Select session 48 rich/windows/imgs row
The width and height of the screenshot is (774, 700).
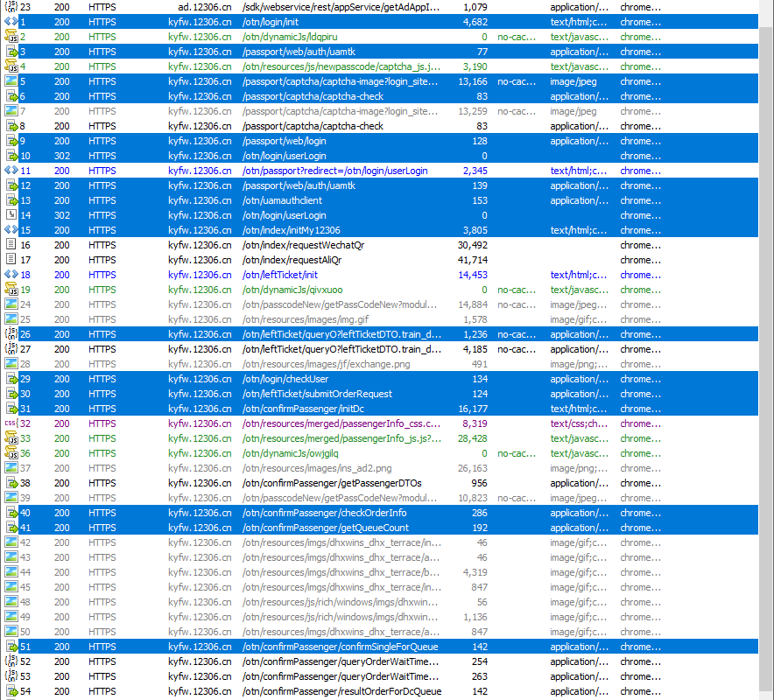pos(379,602)
